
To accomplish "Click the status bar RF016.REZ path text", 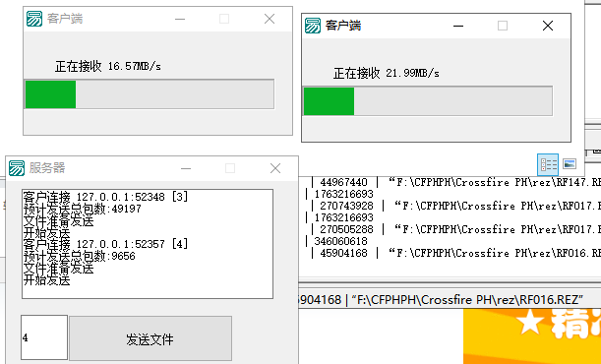I will pyautogui.click(x=467, y=300).
